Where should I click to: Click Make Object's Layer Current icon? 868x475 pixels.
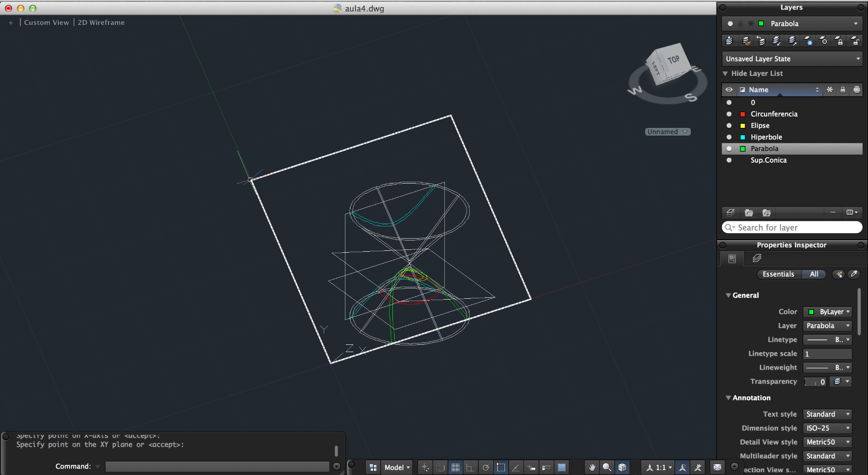[x=729, y=41]
